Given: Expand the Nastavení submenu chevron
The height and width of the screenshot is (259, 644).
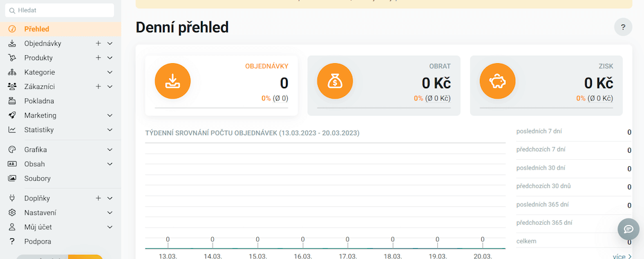Looking at the screenshot, I should click(109, 213).
